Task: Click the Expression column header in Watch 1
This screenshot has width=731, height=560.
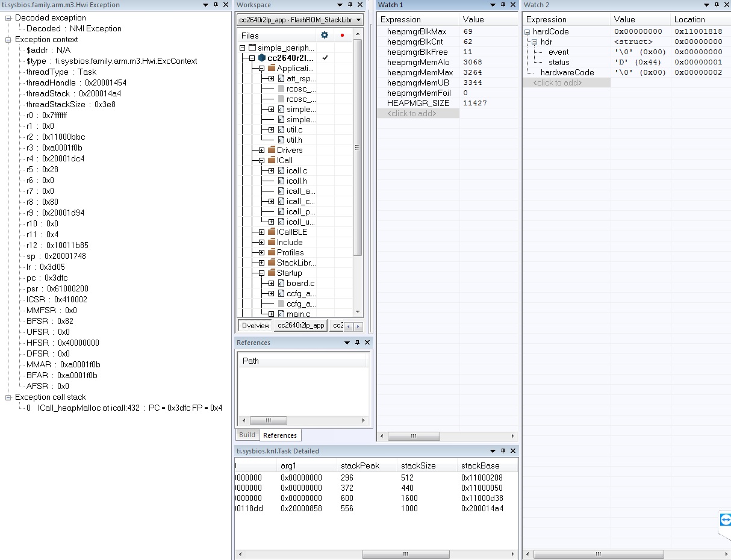Action: [x=418, y=19]
